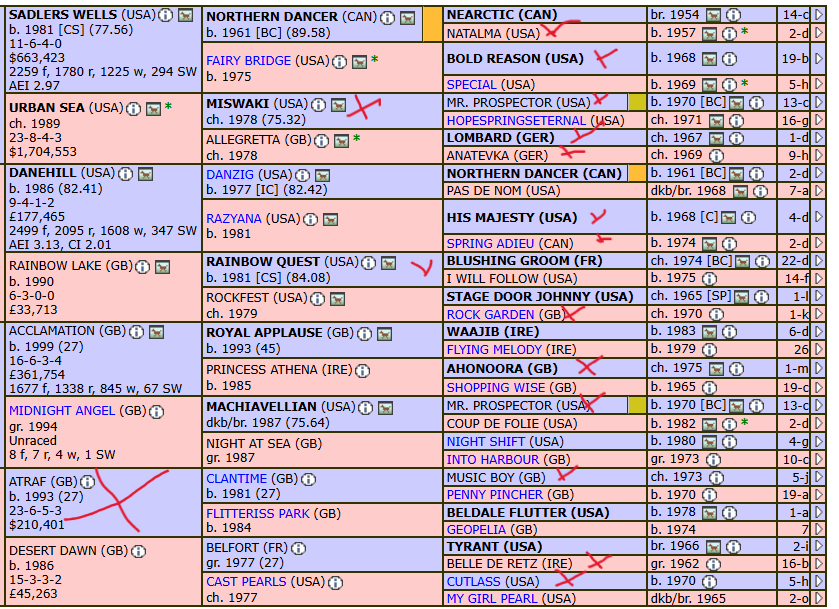Expand the arrow at the end of Blushing Groom's row
This screenshot has height=609, width=839.
[x=818, y=260]
